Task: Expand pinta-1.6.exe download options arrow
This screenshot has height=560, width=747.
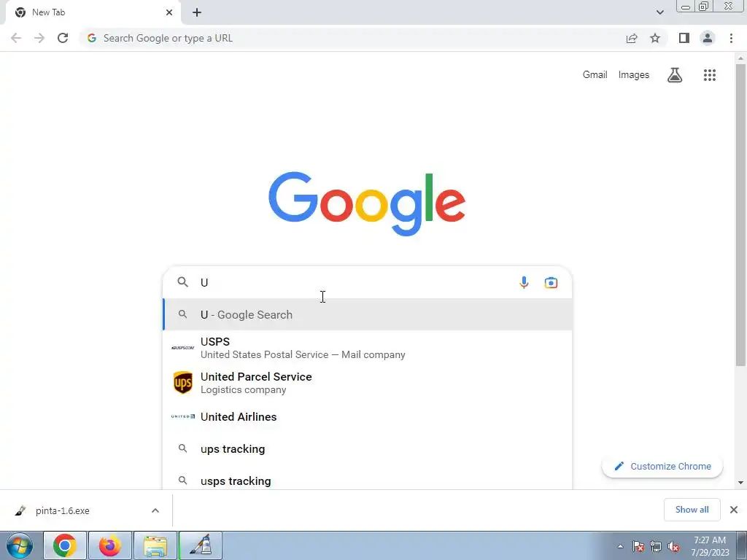Action: pyautogui.click(x=155, y=510)
